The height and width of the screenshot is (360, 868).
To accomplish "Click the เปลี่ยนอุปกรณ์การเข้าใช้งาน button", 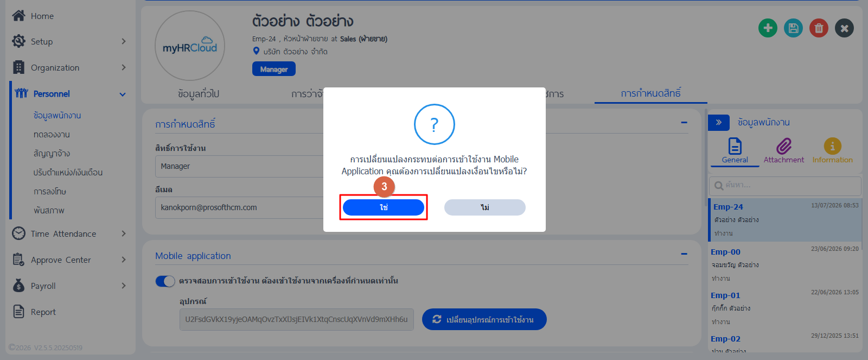I will [484, 319].
